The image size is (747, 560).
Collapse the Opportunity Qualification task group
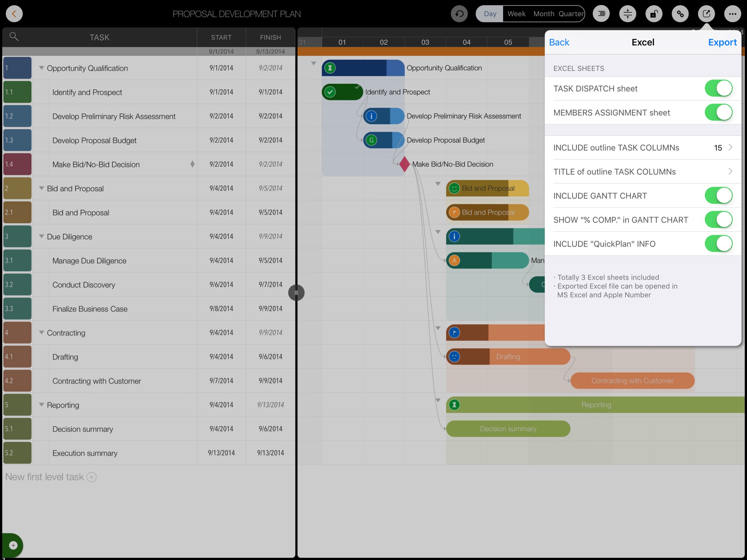42,68
